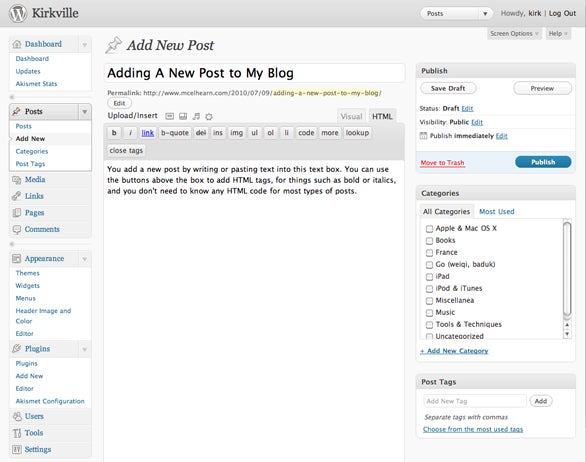The width and height of the screenshot is (586, 462).
Task: Collapse the Dashboard menu arrow
Action: coord(84,44)
